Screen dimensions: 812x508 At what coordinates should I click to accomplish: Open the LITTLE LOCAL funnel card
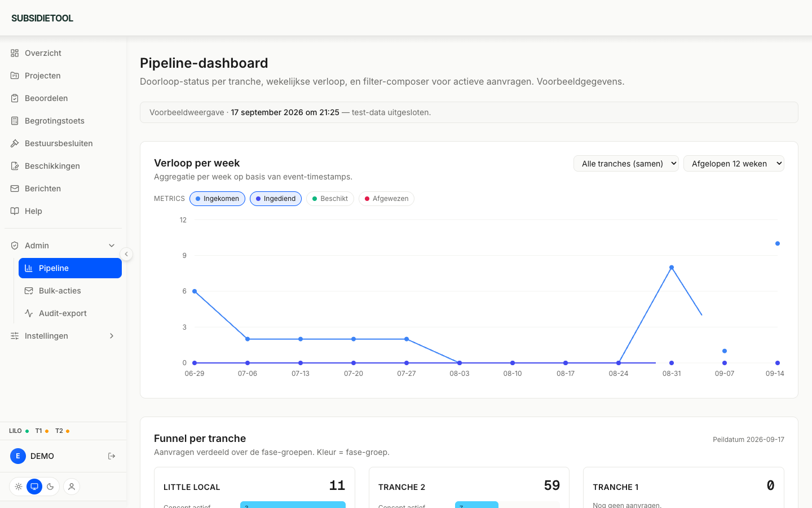[x=254, y=488]
